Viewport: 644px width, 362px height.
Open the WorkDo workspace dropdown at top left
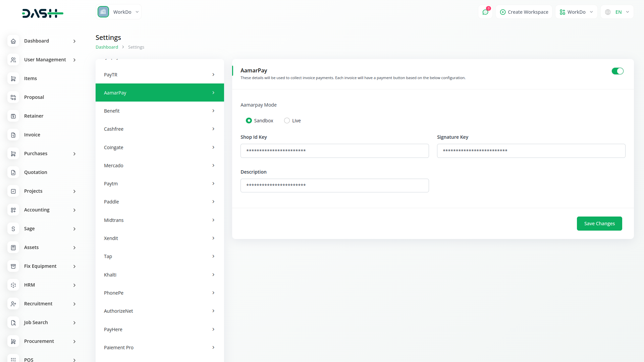(x=119, y=12)
